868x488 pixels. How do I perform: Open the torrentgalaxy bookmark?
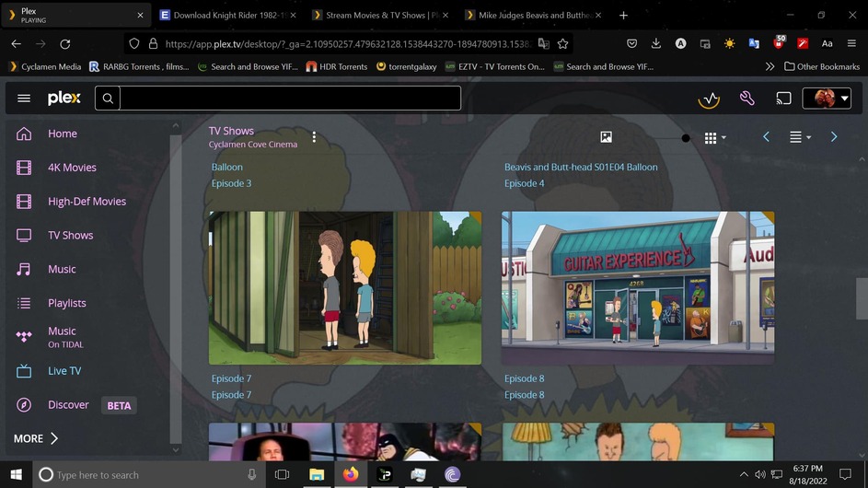coord(406,66)
